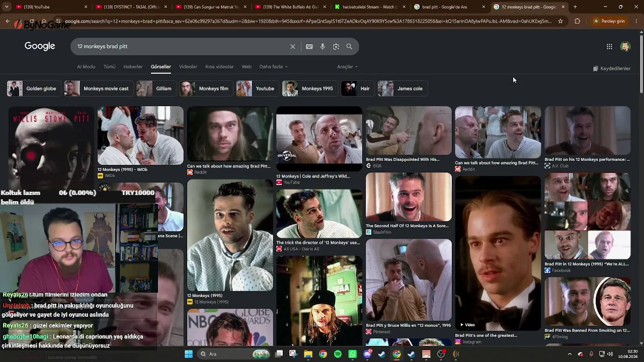
Task: Go back using the browser back arrow
Action: [x=8, y=21]
